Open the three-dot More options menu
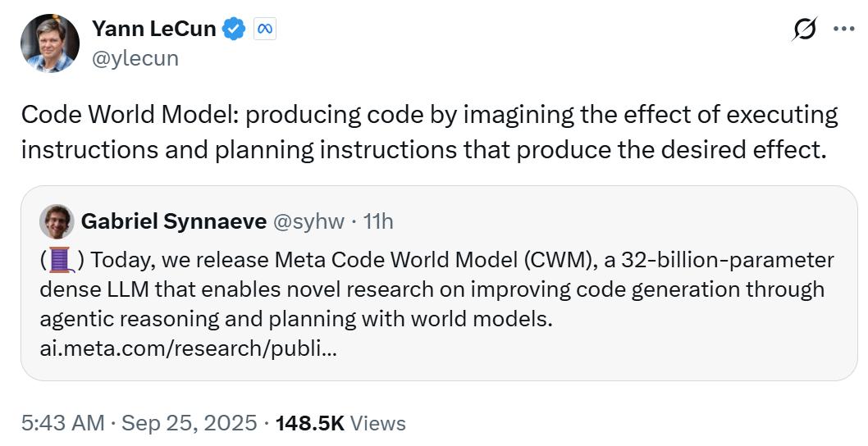This screenshot has width=868, height=446. [843, 29]
